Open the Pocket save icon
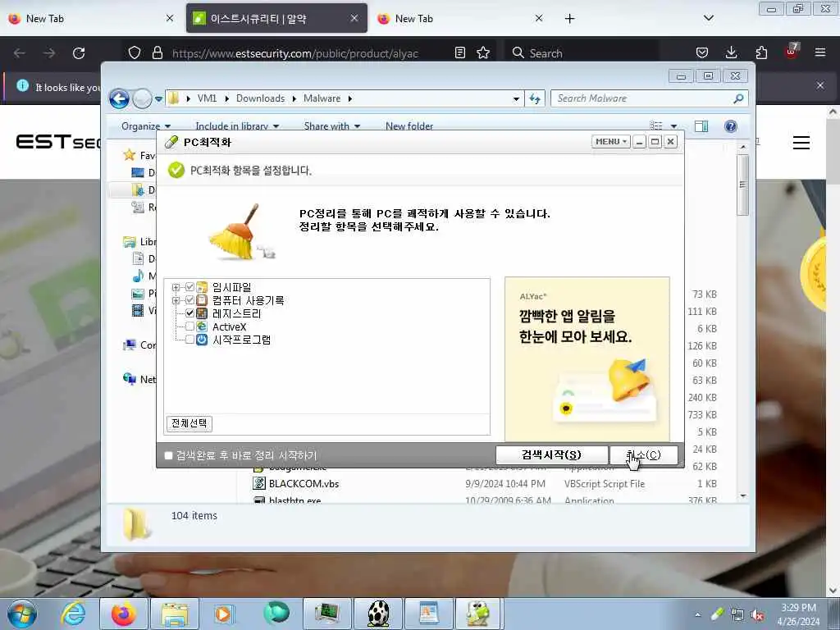The height and width of the screenshot is (630, 840). [x=702, y=52]
